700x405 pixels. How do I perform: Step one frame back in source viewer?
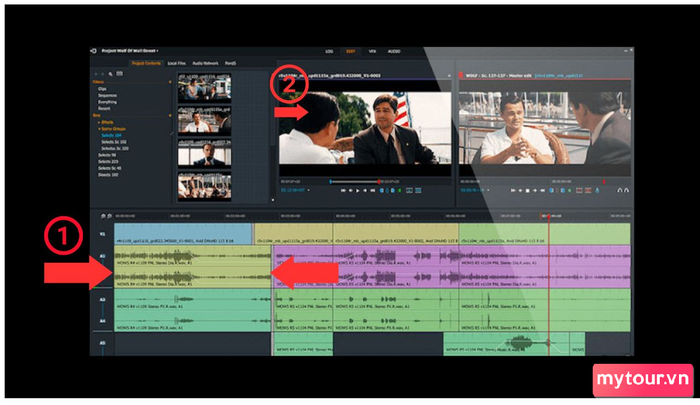click(x=351, y=191)
